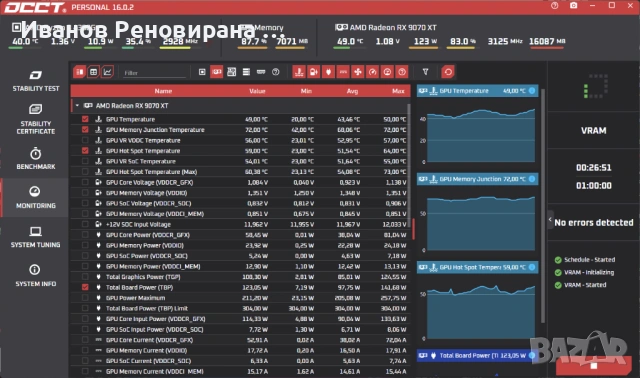Check the Total Graphics Power (TGP) checkbox

85,277
